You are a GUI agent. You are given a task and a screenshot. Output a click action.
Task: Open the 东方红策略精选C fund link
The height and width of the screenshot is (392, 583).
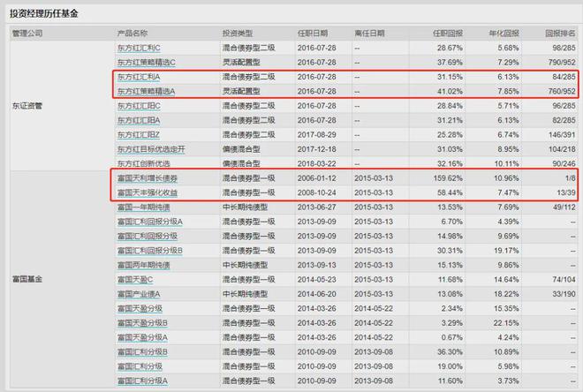tap(146, 63)
